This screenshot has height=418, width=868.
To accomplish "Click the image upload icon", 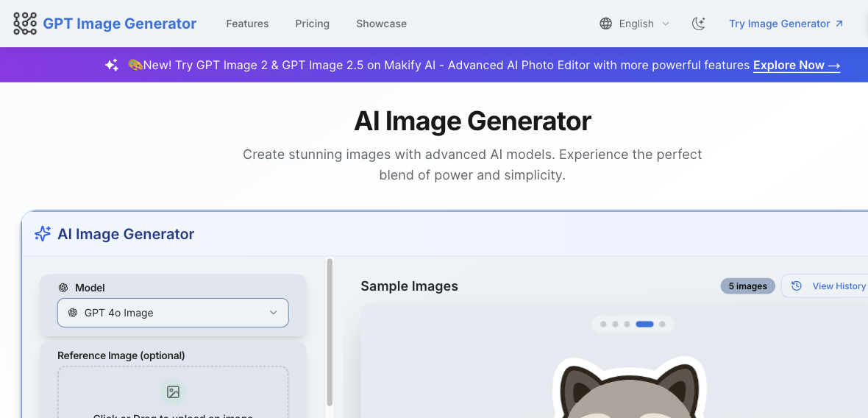I will coord(173,392).
